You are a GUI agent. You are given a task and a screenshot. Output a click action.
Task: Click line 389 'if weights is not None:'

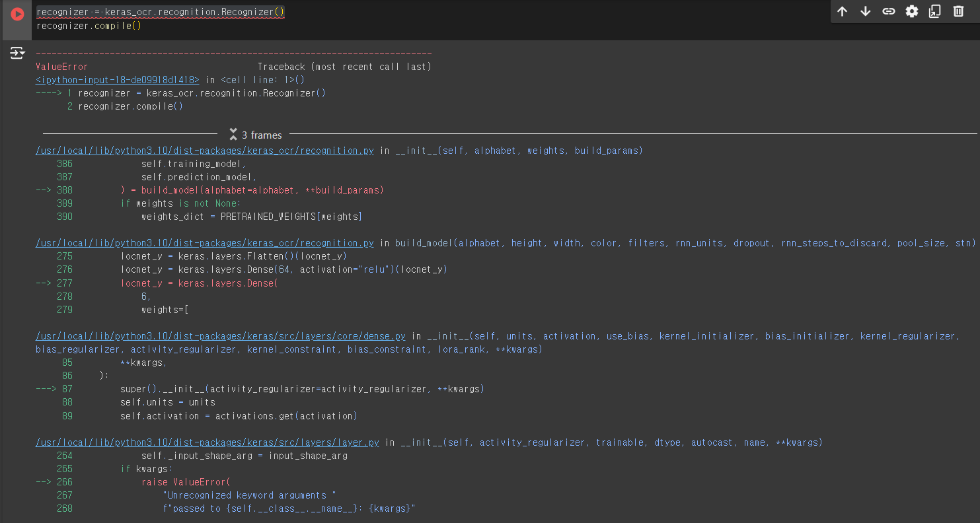click(x=181, y=203)
